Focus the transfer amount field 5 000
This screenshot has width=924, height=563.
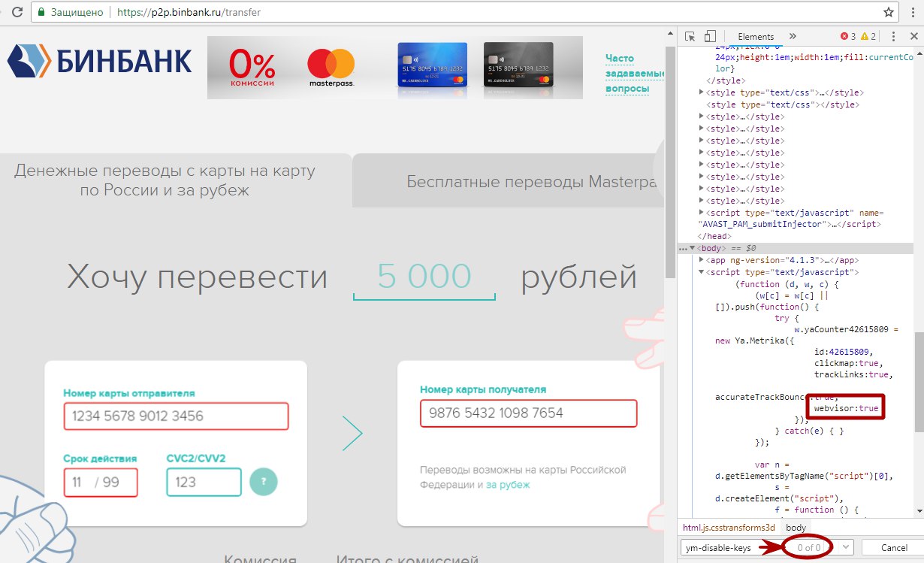click(x=424, y=277)
